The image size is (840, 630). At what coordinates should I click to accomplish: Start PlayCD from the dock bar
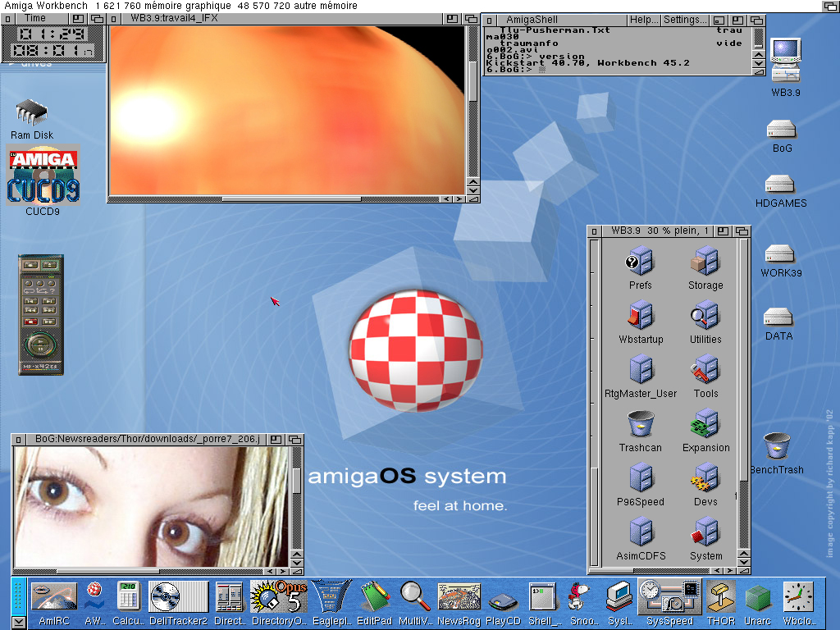pyautogui.click(x=503, y=599)
